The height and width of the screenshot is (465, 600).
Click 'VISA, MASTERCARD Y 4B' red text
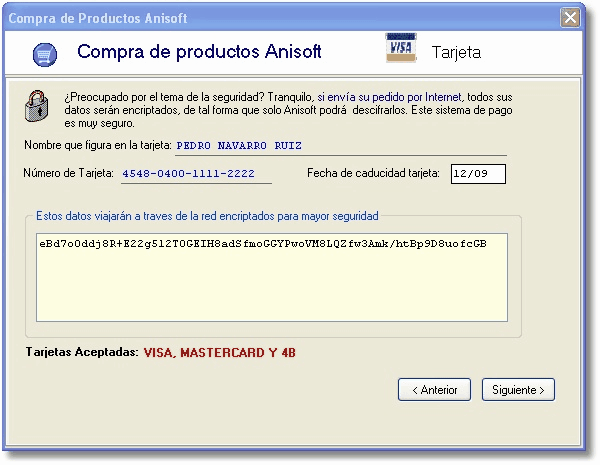tap(220, 352)
